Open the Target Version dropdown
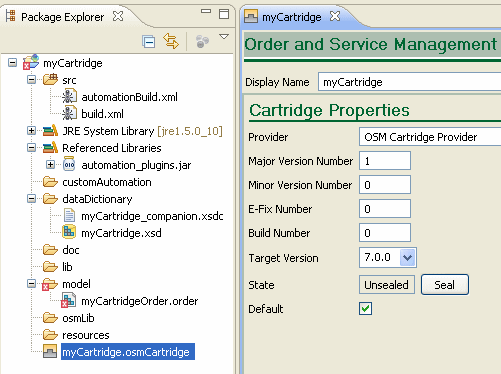Screen dimensions: 501x374 408,257
